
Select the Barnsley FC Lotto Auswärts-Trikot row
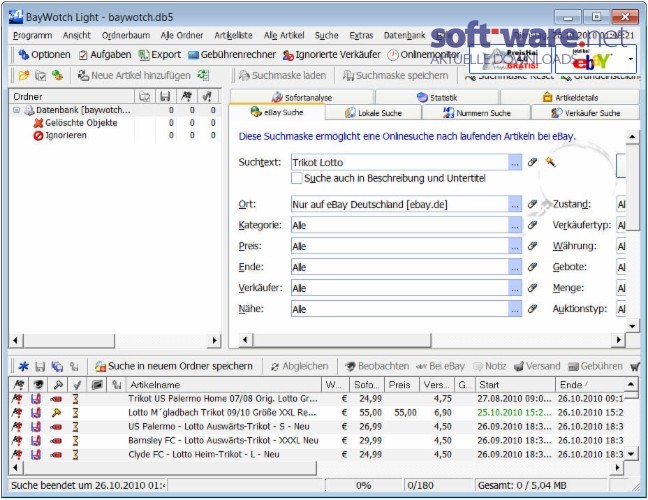pos(316,440)
